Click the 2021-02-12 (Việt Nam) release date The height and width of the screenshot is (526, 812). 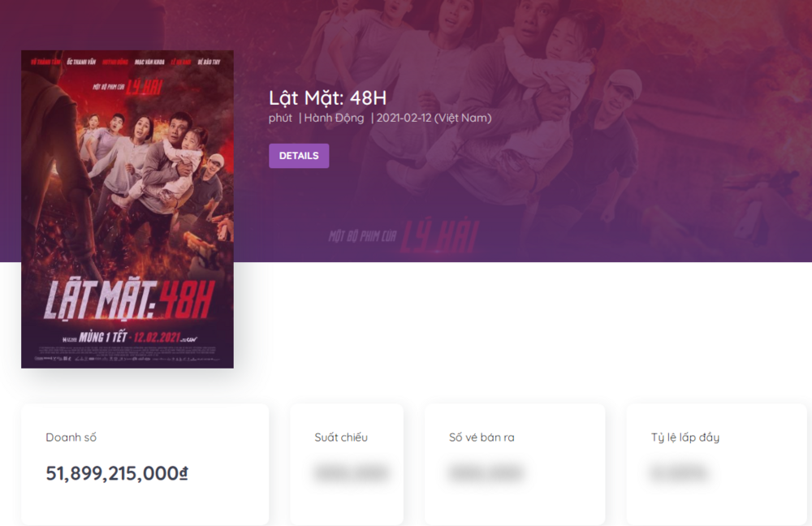[x=434, y=118]
